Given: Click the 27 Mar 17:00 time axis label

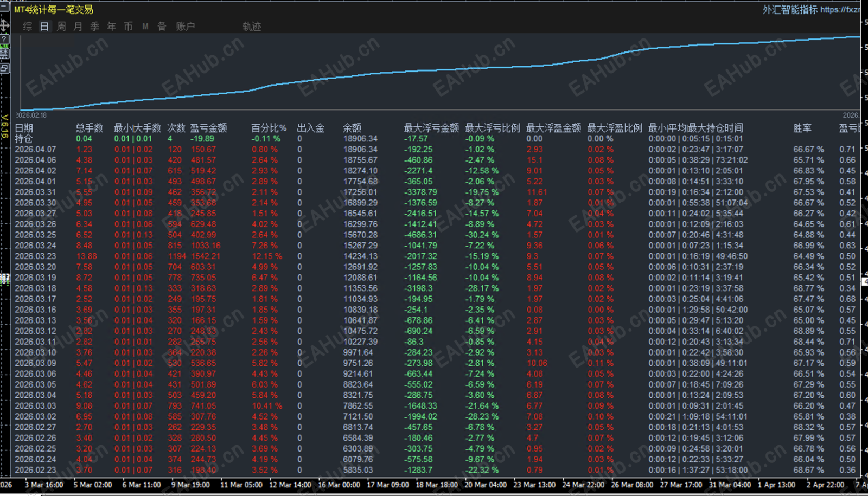Looking at the screenshot, I should [x=681, y=485].
